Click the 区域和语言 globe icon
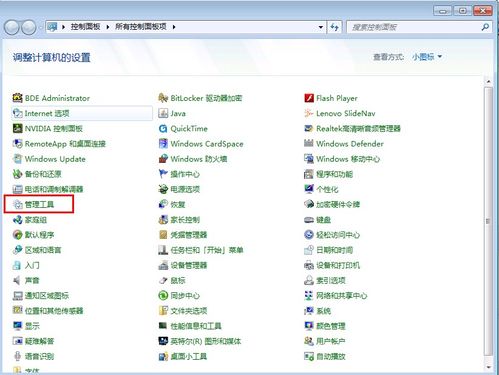 pos(17,250)
